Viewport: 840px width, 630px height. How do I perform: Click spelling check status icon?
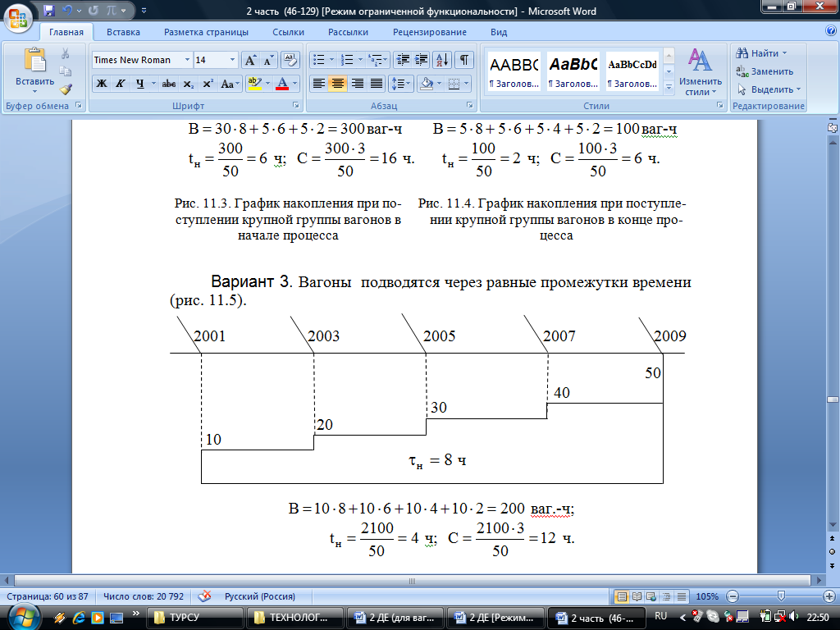(x=204, y=596)
